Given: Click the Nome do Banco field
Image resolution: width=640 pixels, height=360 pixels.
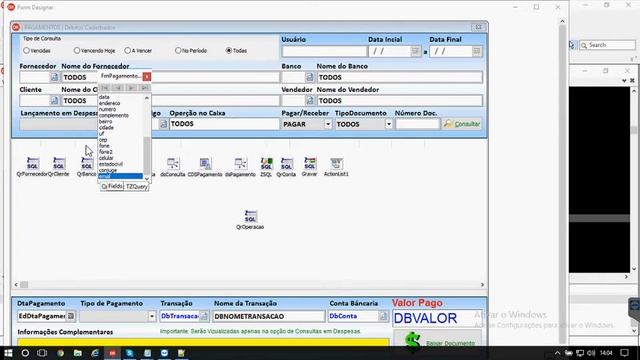Looking at the screenshot, I should pyautogui.click(x=400, y=77).
